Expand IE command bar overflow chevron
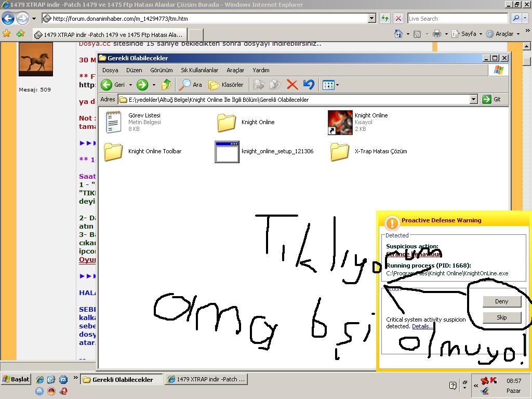The height and width of the screenshot is (399, 532). click(x=528, y=31)
